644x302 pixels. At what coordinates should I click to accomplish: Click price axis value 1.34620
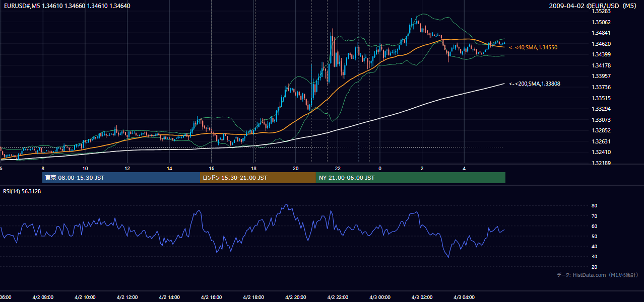tap(601, 44)
